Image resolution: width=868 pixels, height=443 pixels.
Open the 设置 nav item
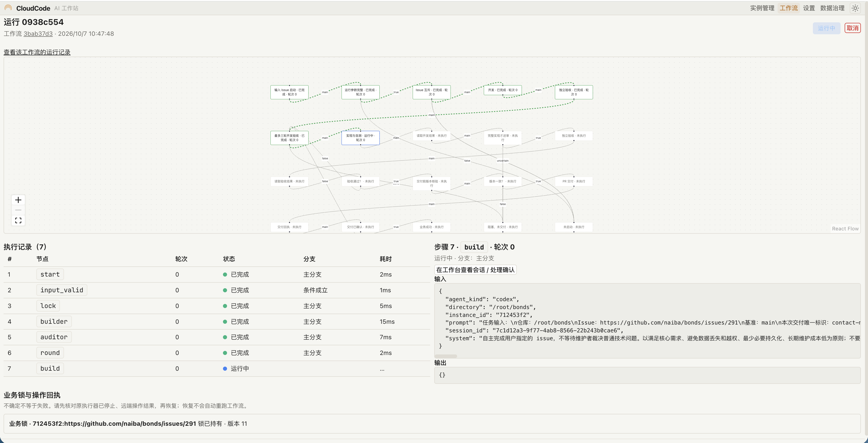point(809,8)
